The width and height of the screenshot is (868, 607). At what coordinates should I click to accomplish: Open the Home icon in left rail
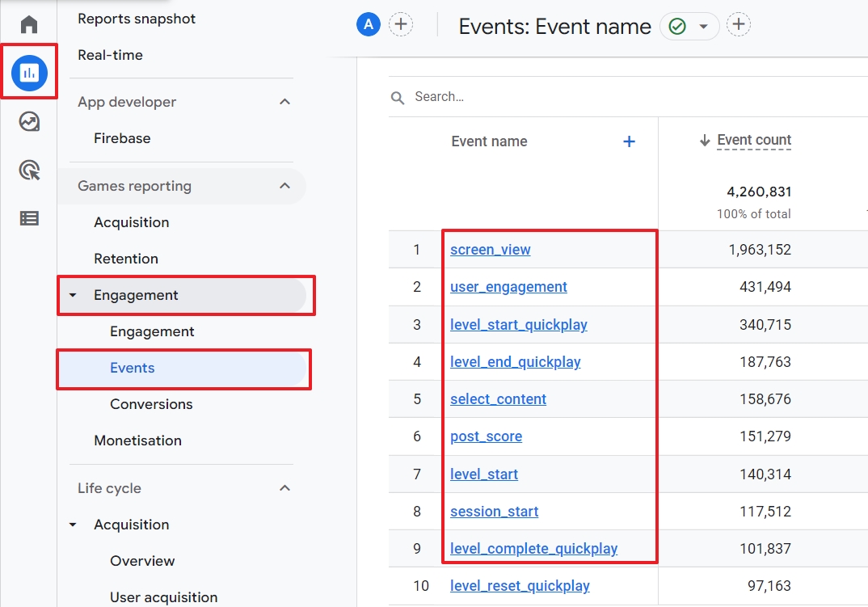(x=29, y=24)
